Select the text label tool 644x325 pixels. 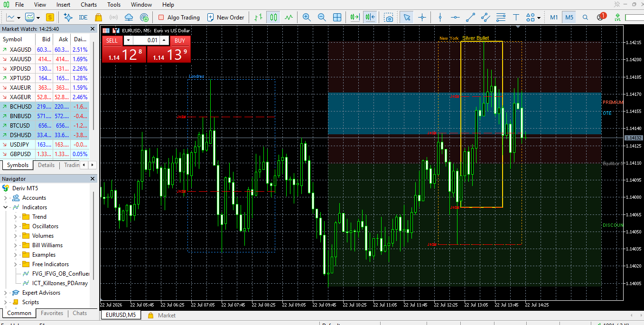pyautogui.click(x=516, y=18)
